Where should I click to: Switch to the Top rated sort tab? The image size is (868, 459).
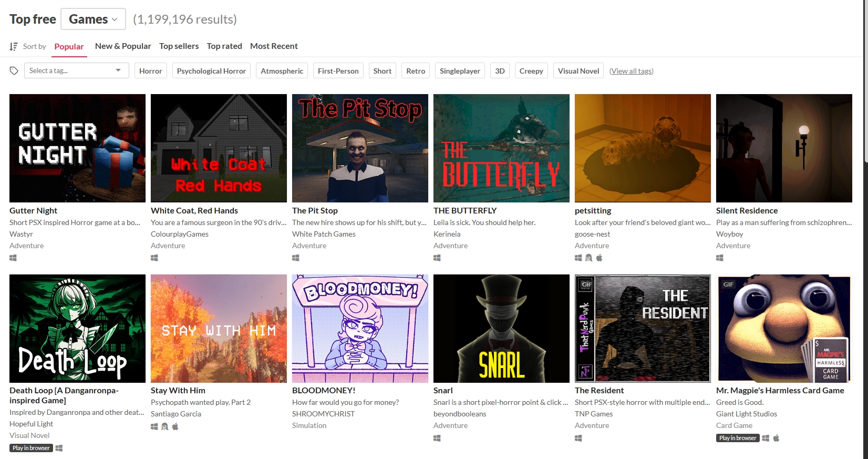pos(224,46)
